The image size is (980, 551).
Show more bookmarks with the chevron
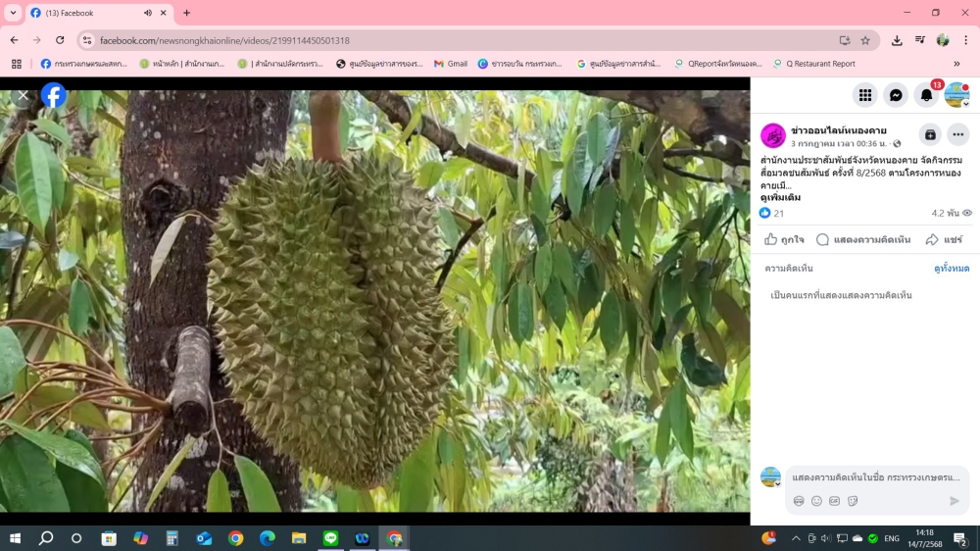pos(956,64)
